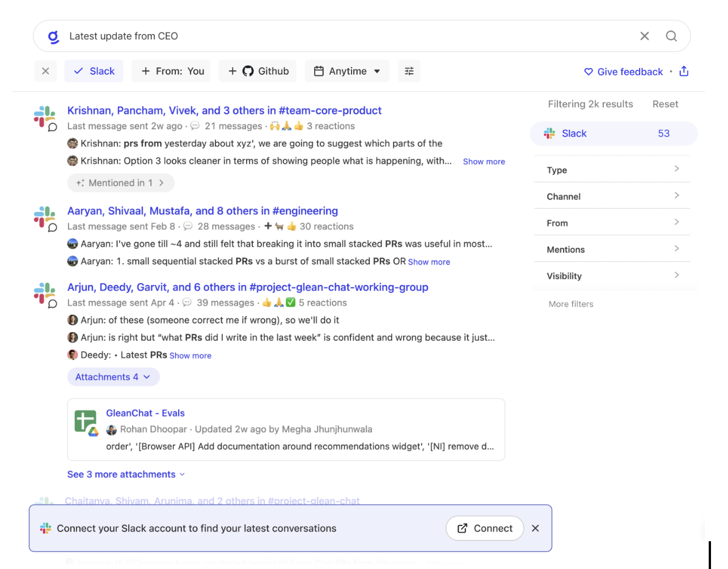The image size is (728, 569).
Task: Click the Glean logo in the search bar
Action: (x=53, y=36)
